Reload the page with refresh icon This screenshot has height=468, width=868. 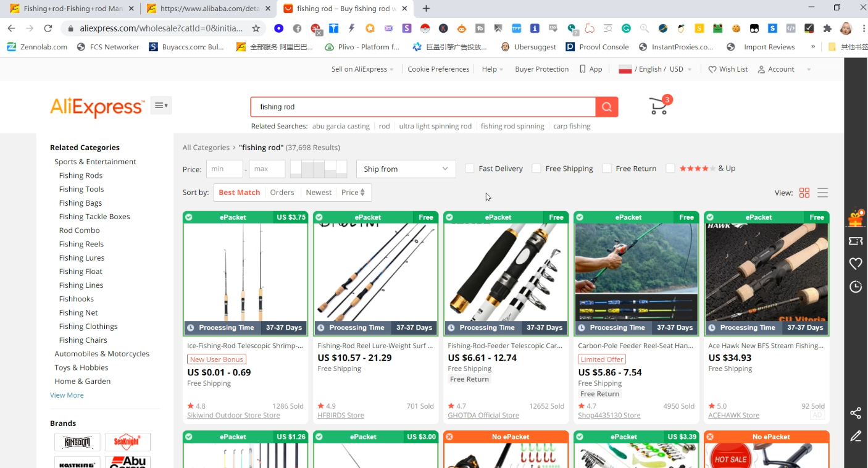pyautogui.click(x=48, y=28)
